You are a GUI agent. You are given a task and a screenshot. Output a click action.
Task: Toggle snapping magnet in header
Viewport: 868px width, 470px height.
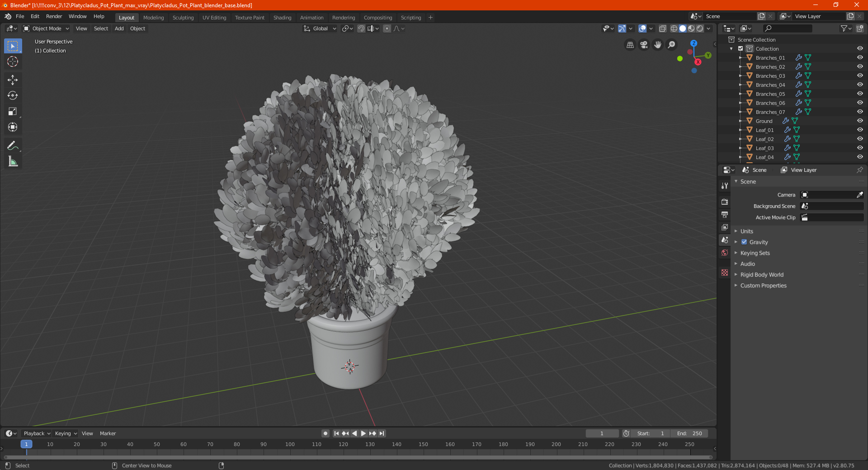point(361,28)
